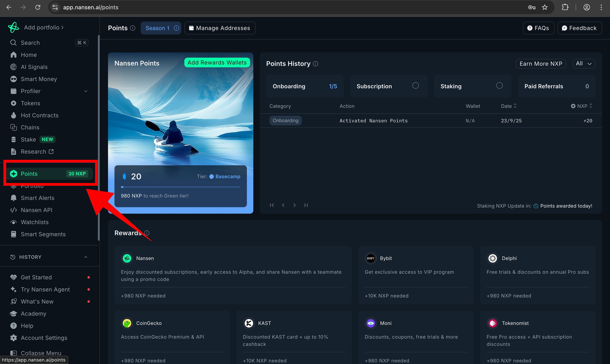Click Manage Addresses button
Viewport: 610px width, 364px height.
220,28
